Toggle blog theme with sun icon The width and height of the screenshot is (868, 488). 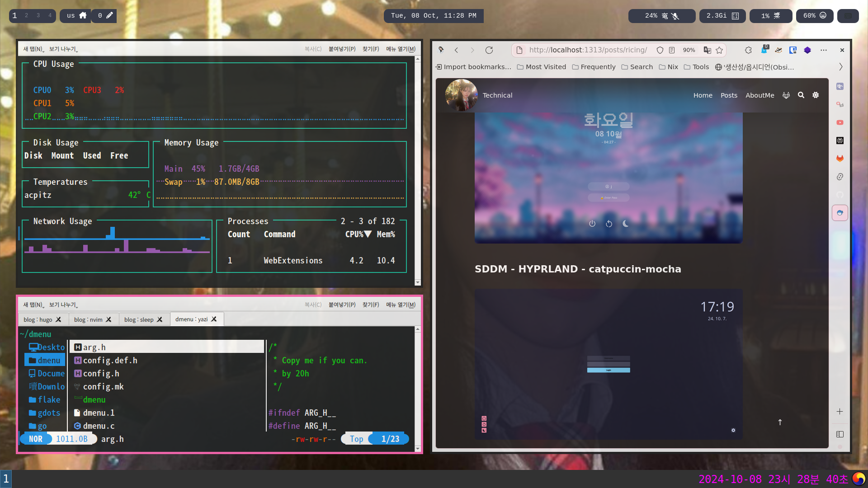pos(816,95)
